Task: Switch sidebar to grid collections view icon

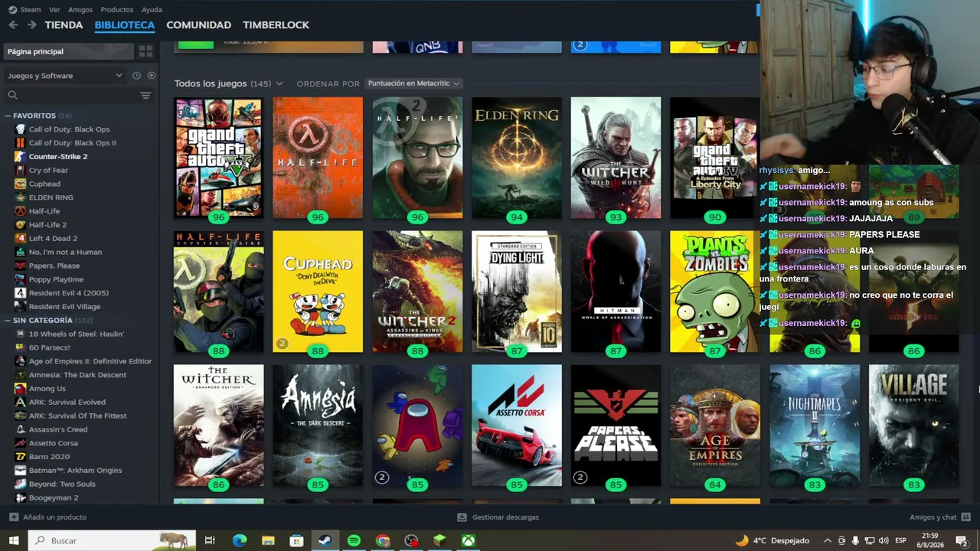Action: [x=145, y=51]
